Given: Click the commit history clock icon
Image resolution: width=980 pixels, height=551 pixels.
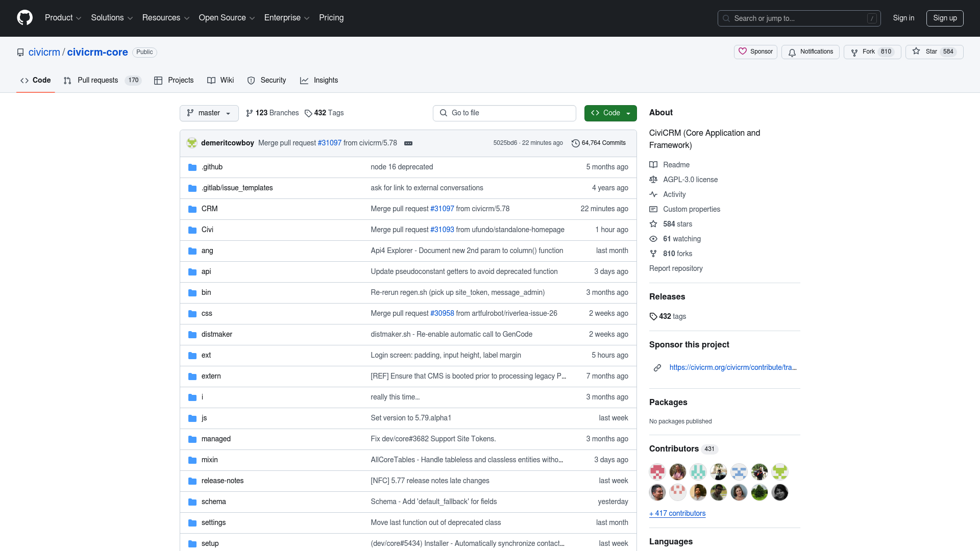Looking at the screenshot, I should tap(575, 143).
